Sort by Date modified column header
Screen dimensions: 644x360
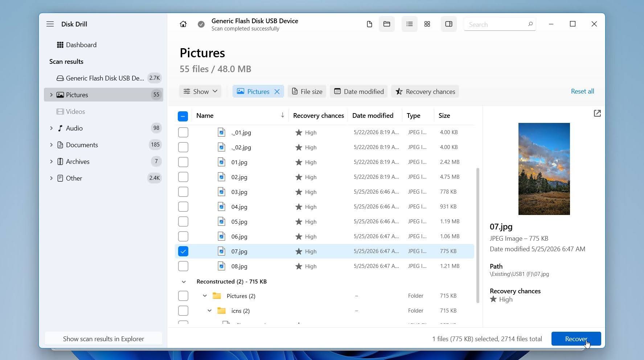pos(373,115)
